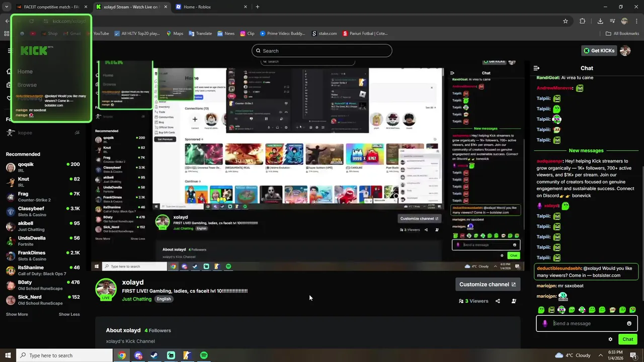Open the All HLTV Top20 bookmark
The height and width of the screenshot is (362, 644).
pos(136,34)
